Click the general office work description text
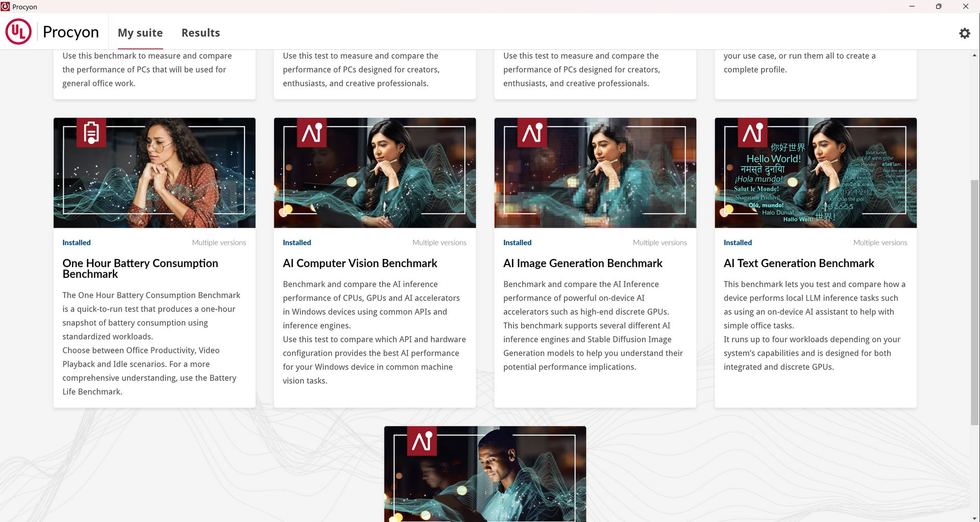This screenshot has height=522, width=980. [x=147, y=69]
